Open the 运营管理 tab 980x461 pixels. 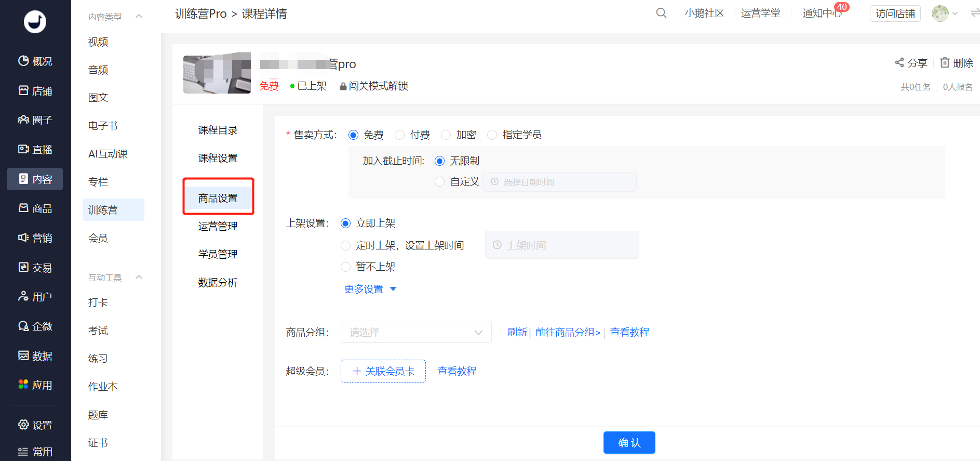218,226
